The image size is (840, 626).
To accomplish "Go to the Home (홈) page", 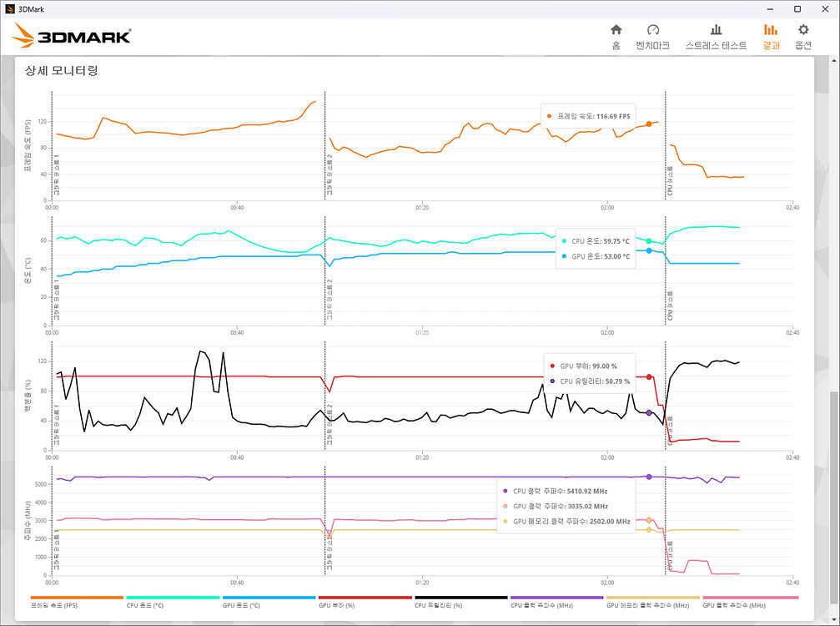I will 616,37.
